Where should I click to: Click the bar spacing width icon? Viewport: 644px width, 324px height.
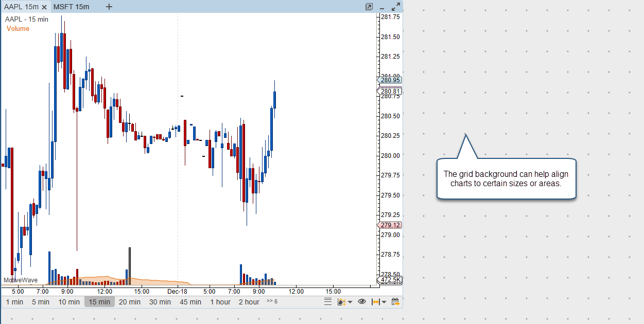click(x=375, y=302)
